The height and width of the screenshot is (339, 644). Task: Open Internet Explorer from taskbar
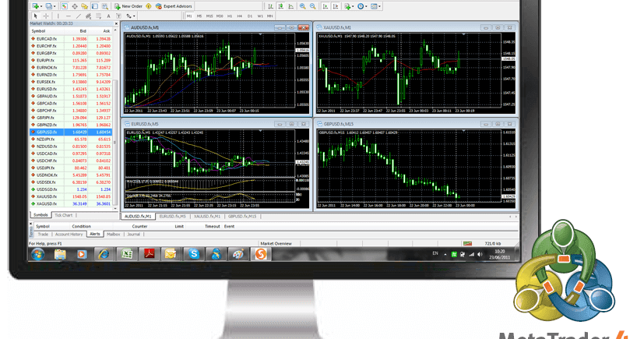104,254
